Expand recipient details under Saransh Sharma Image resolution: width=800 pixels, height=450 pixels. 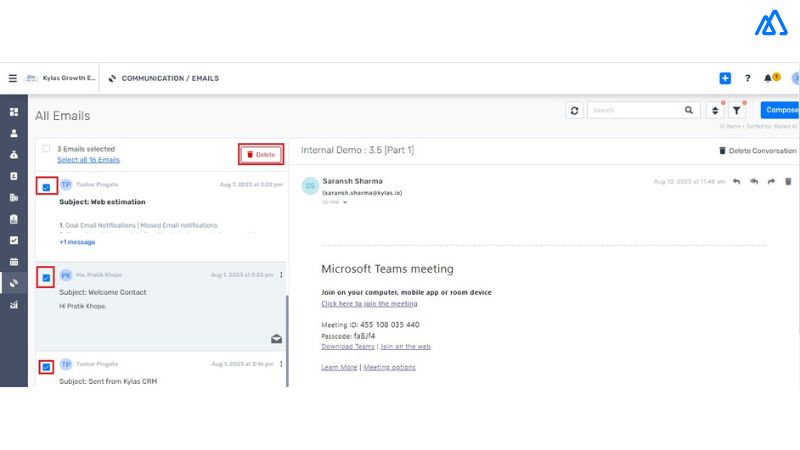pos(345,202)
